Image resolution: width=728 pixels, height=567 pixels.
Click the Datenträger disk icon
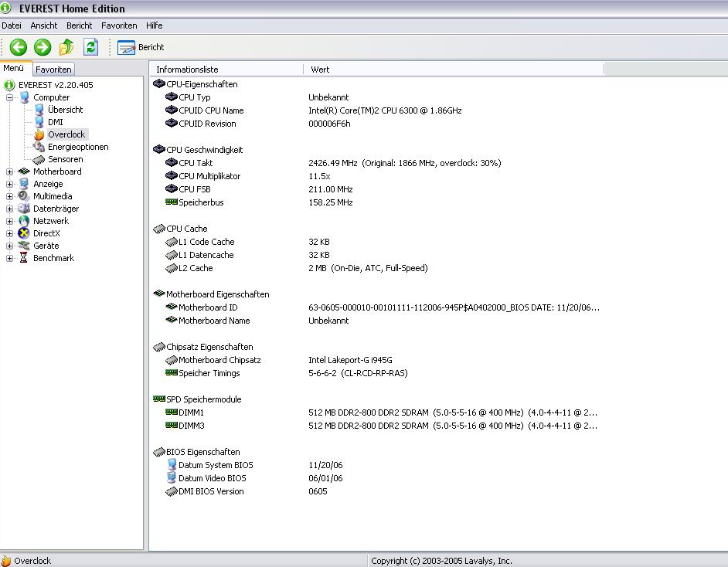click(x=24, y=209)
